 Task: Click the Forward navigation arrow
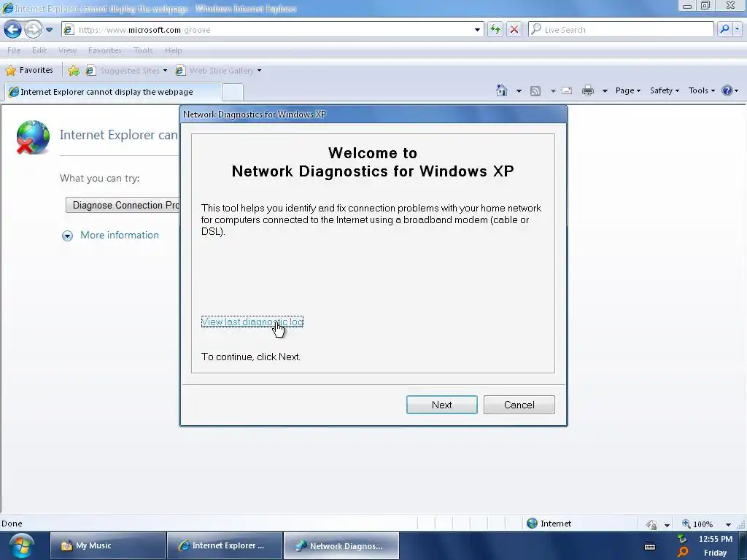click(x=33, y=29)
